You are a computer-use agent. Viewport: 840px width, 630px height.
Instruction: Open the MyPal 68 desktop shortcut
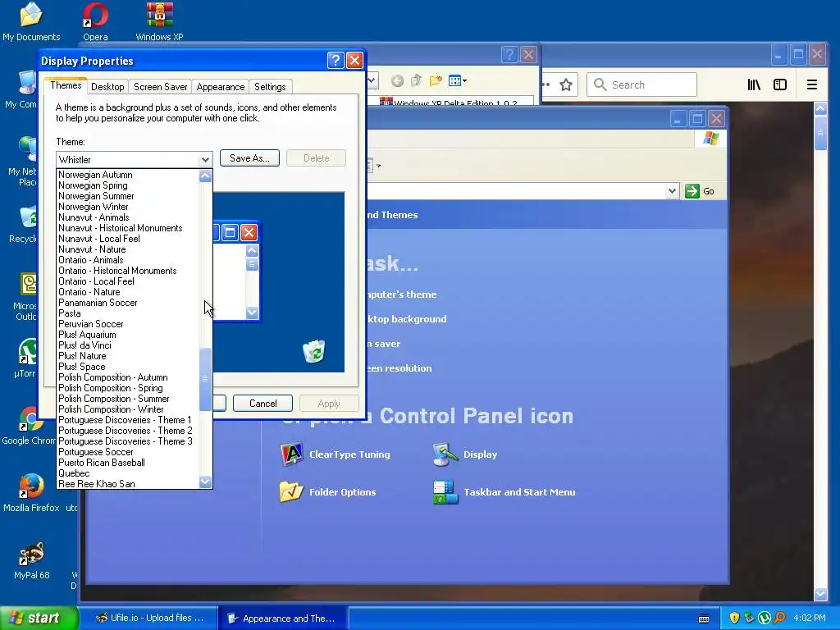click(31, 560)
